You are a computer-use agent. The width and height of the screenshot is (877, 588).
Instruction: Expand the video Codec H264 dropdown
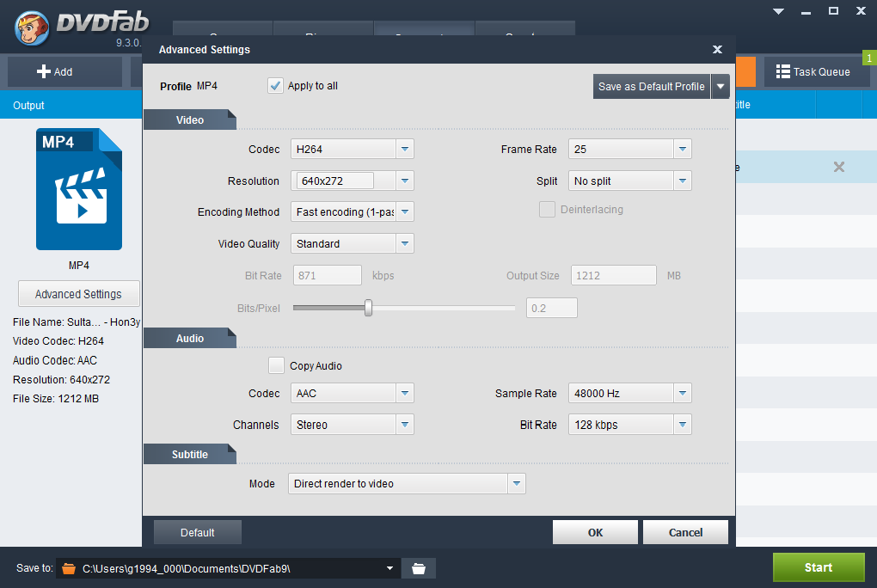click(405, 149)
